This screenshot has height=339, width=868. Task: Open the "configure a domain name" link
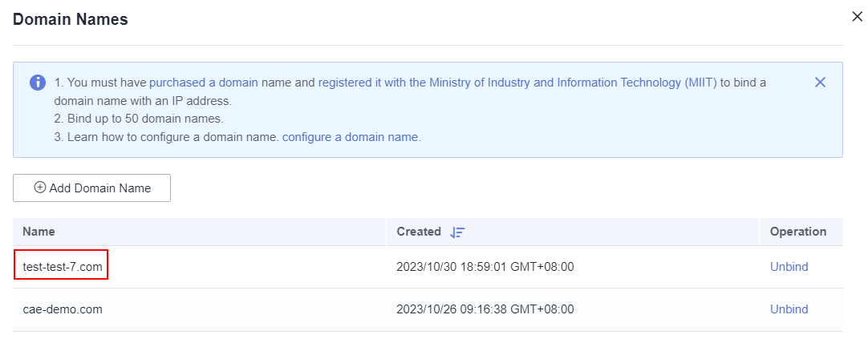tap(351, 137)
